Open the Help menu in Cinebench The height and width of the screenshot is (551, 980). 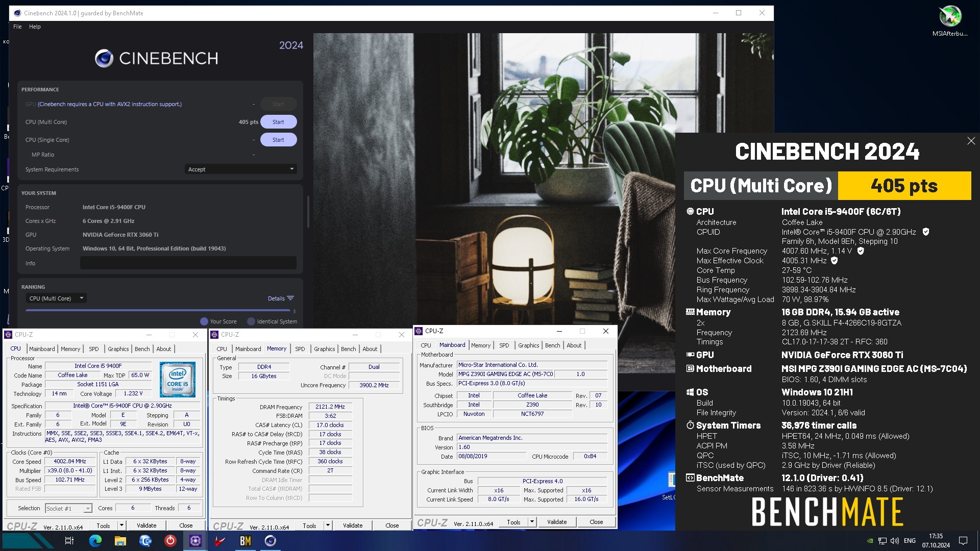click(35, 27)
